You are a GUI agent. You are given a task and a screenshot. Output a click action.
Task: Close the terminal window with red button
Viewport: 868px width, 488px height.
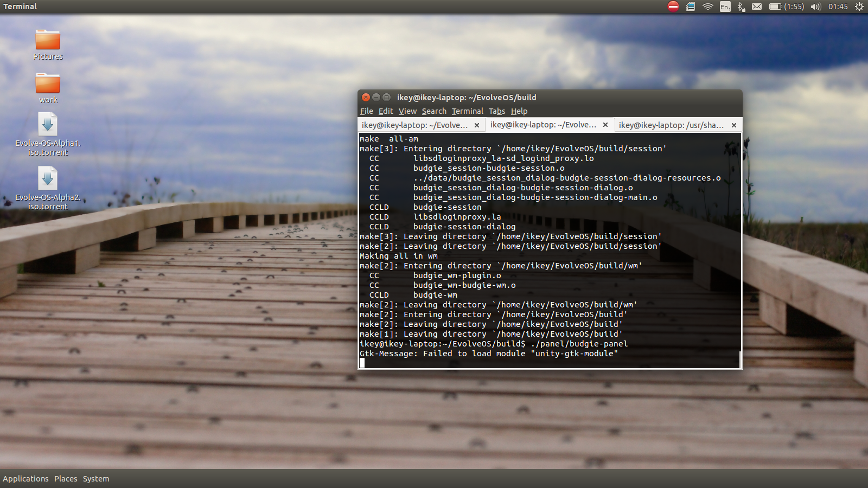pos(366,98)
